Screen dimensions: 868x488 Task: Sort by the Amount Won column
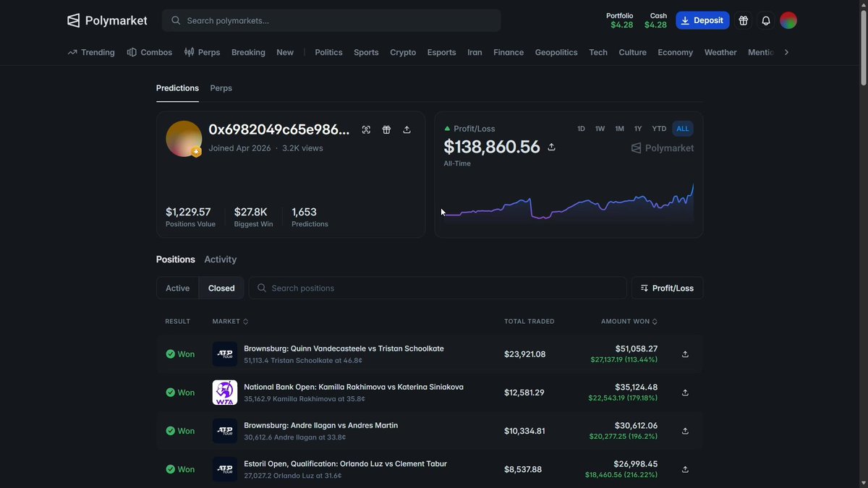pyautogui.click(x=629, y=321)
